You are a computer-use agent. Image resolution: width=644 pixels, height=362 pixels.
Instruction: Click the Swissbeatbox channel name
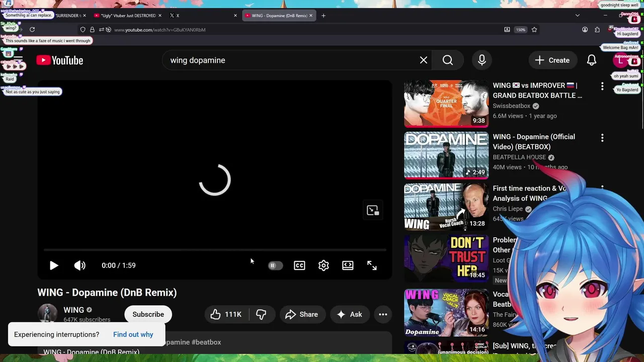pyautogui.click(x=511, y=106)
